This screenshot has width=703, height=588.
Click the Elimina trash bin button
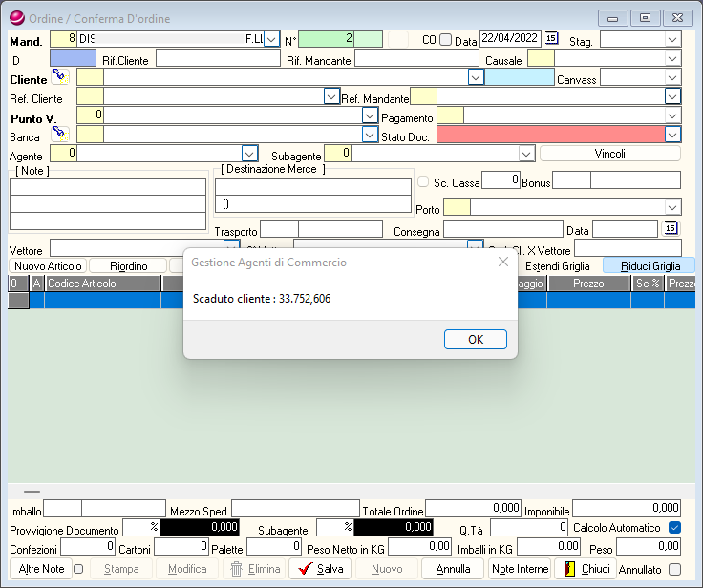click(x=255, y=569)
